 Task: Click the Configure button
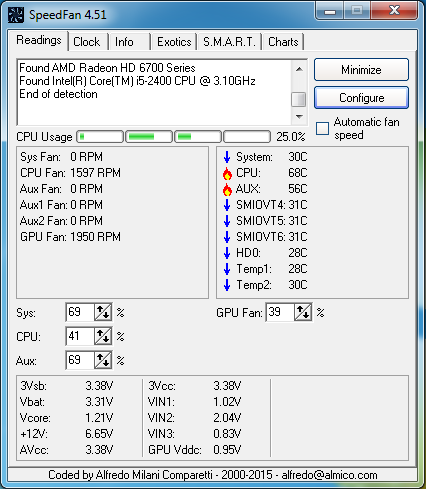click(361, 98)
